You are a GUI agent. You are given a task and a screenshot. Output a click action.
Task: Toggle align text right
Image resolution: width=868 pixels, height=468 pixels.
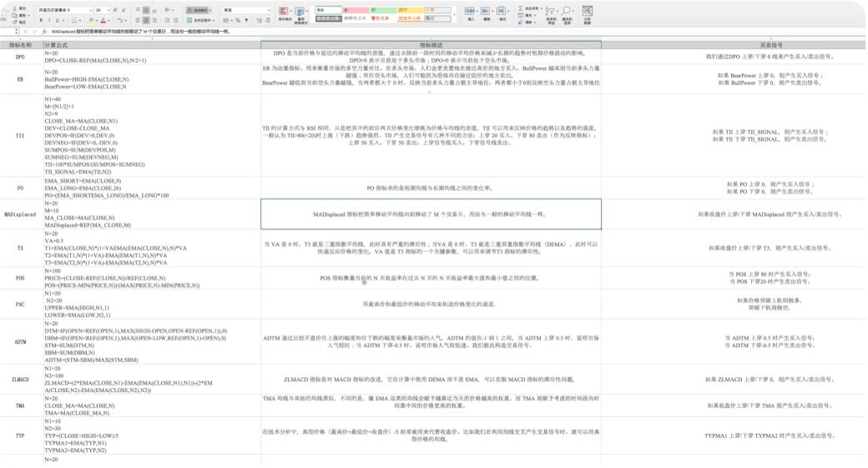(154, 20)
